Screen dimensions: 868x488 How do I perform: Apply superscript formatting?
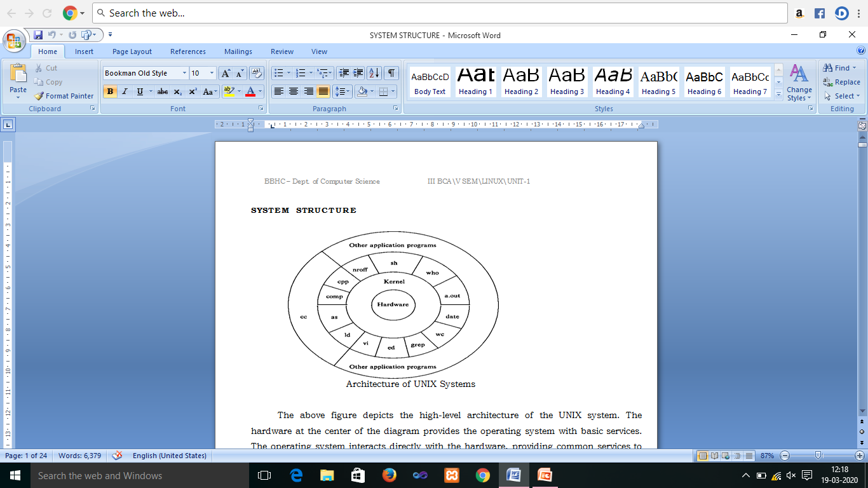click(x=193, y=91)
